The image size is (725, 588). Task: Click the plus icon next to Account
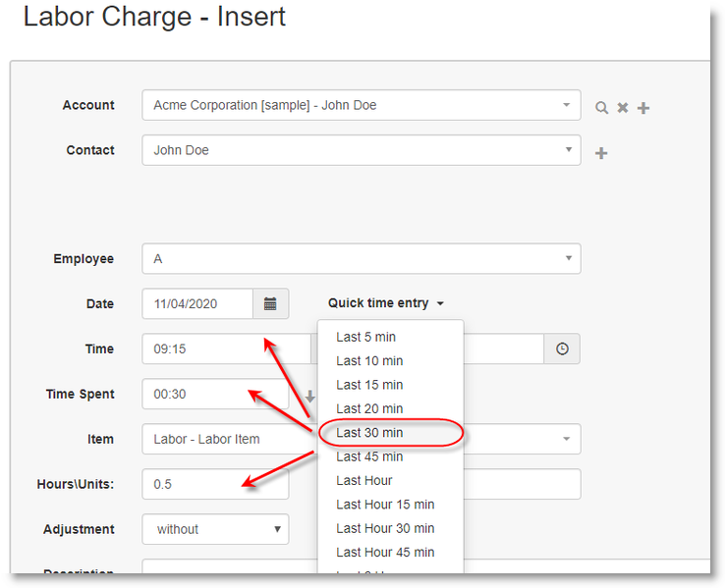coord(643,107)
